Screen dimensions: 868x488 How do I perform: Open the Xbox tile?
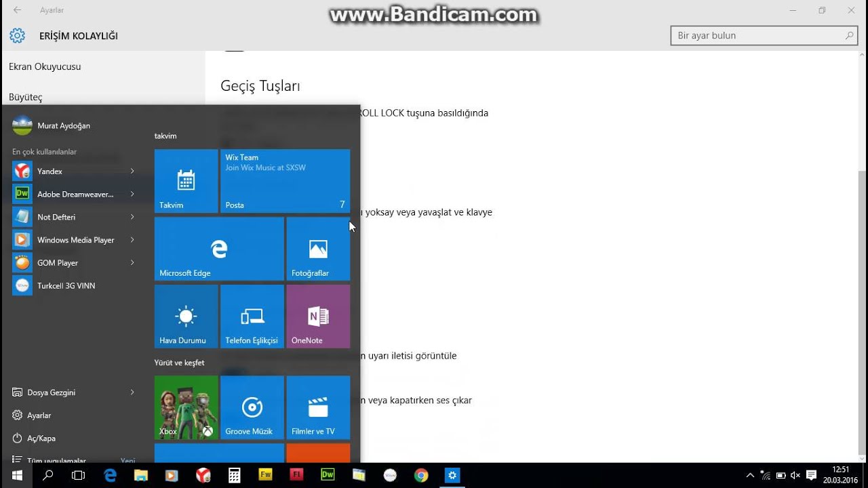point(186,407)
